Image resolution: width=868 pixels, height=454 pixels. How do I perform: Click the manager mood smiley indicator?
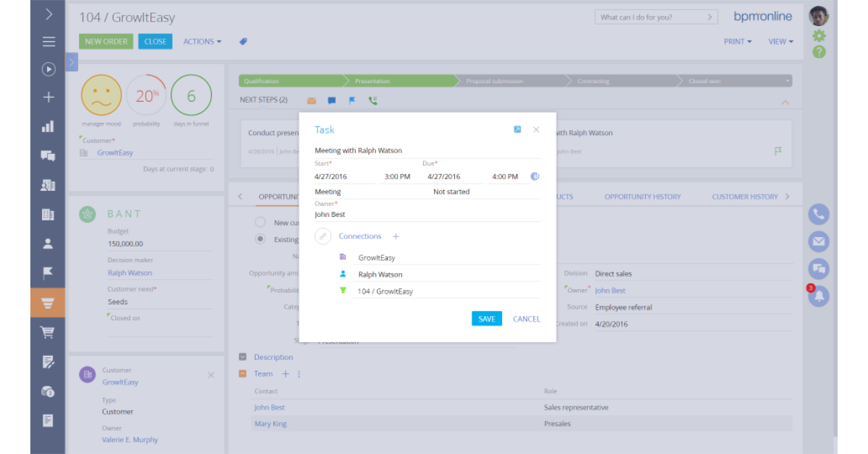[102, 95]
